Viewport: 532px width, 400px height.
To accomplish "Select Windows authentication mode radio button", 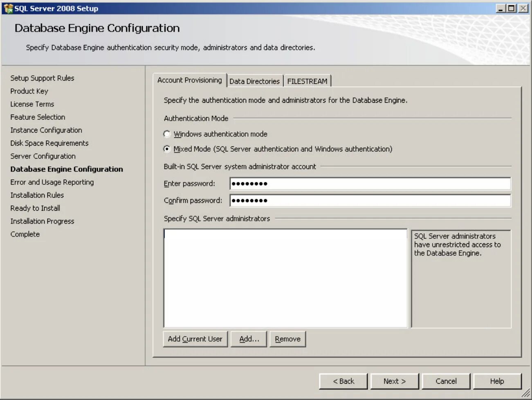I will [167, 134].
